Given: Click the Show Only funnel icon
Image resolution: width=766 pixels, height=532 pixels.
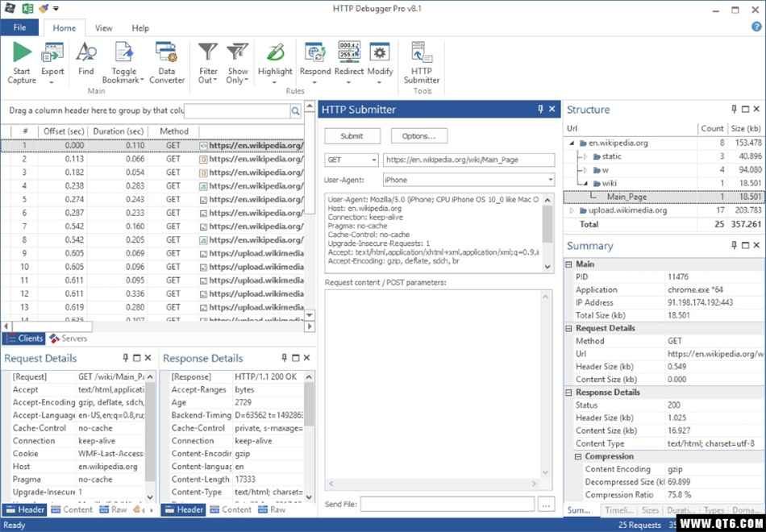Looking at the screenshot, I should pyautogui.click(x=238, y=52).
